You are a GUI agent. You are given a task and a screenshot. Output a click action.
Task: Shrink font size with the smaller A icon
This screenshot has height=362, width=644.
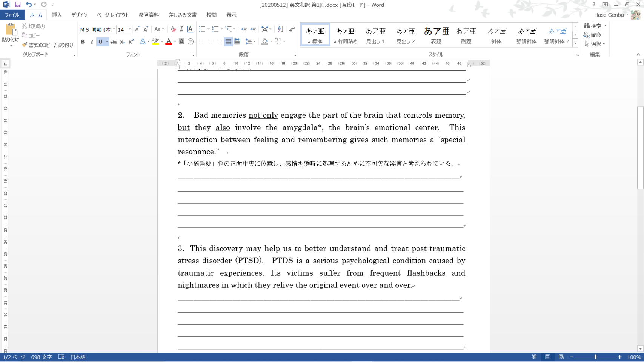146,29
